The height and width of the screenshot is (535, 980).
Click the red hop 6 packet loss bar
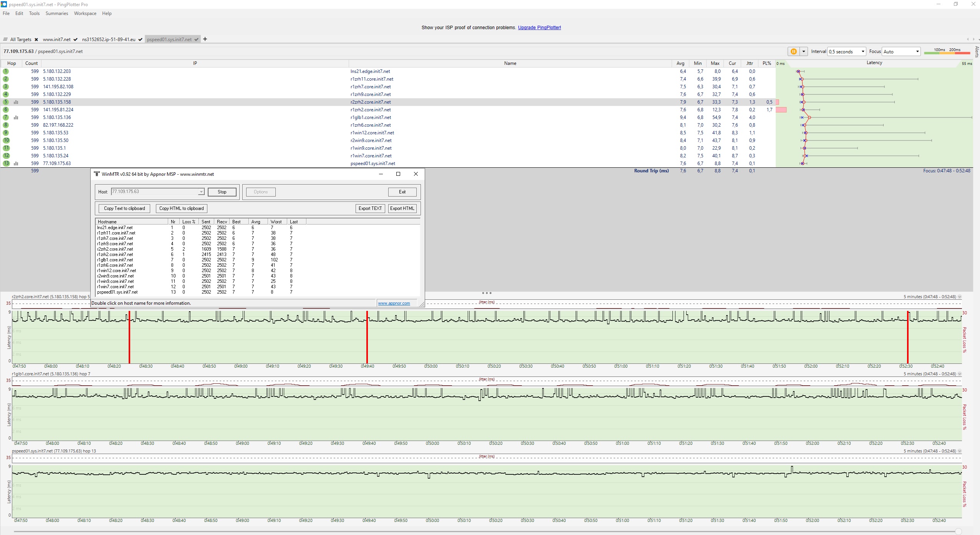pyautogui.click(x=781, y=110)
